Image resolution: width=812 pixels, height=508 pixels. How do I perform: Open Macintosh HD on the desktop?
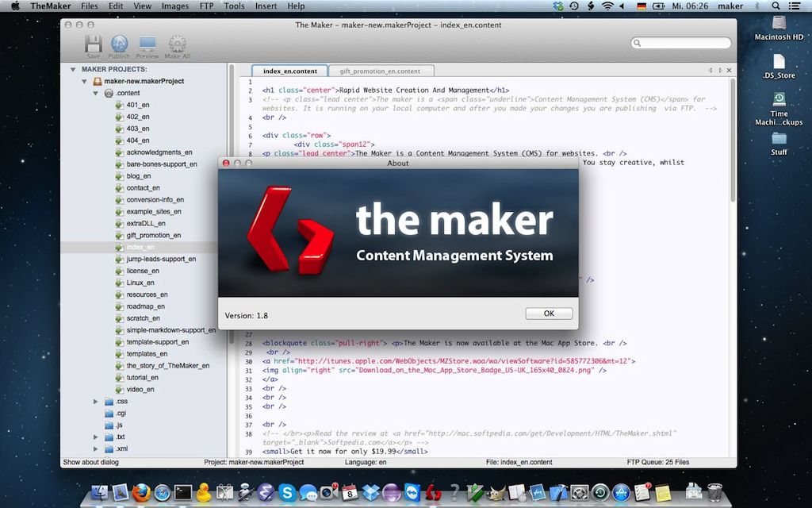tap(779, 23)
